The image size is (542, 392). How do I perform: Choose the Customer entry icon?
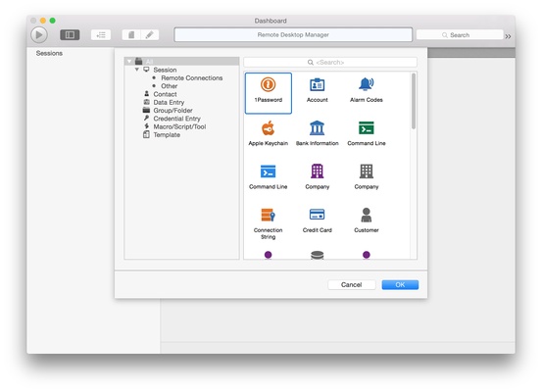tap(366, 215)
